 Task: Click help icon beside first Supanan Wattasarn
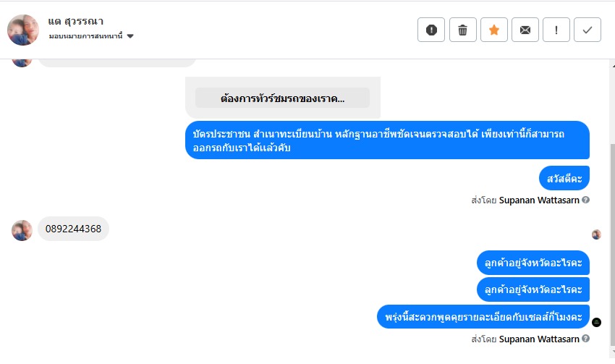pos(586,200)
